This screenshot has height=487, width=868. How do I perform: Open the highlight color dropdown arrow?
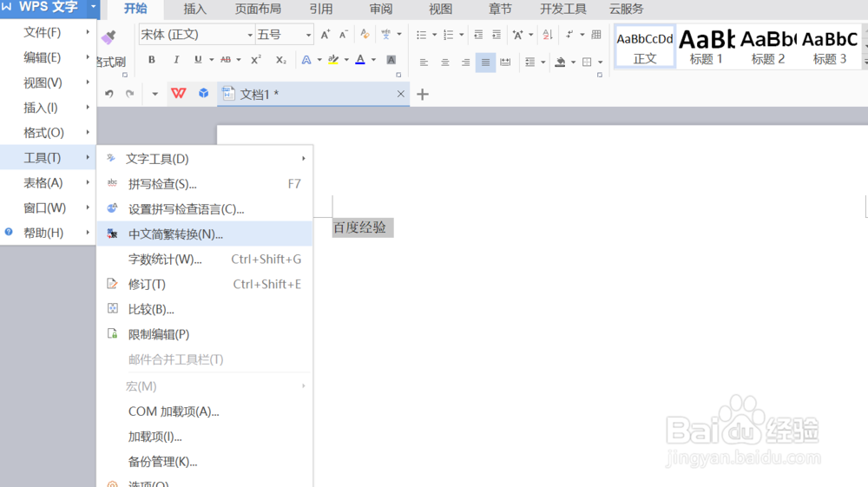click(346, 60)
